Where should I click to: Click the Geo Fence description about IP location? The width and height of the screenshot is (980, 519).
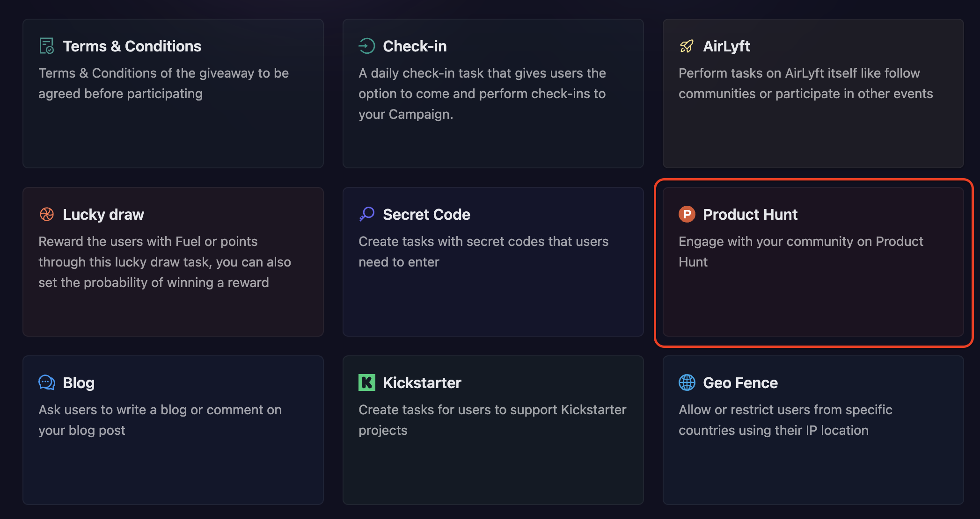tap(785, 420)
